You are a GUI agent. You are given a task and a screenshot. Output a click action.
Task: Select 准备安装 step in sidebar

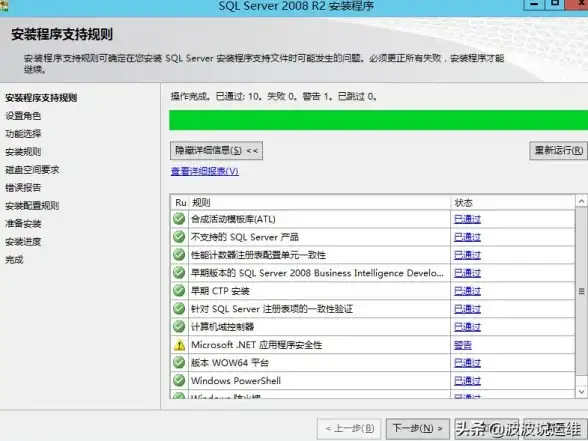tap(23, 224)
